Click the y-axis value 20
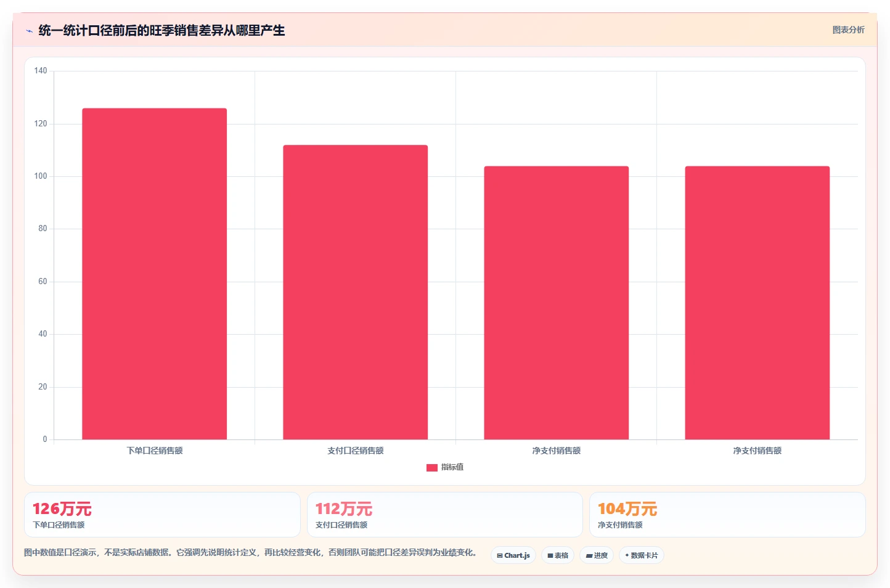 pos(43,387)
